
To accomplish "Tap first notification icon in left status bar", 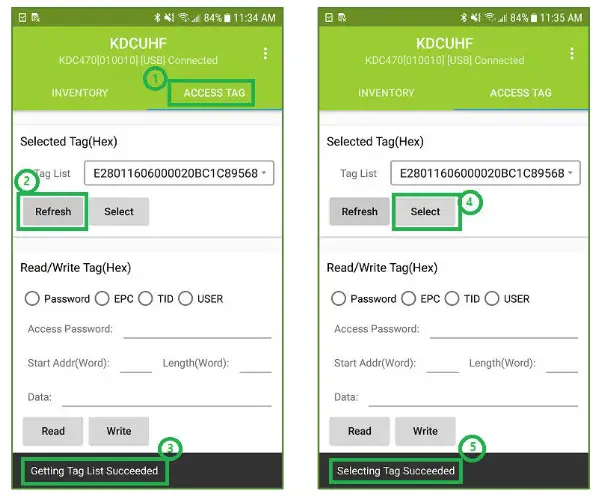I will (23, 18).
